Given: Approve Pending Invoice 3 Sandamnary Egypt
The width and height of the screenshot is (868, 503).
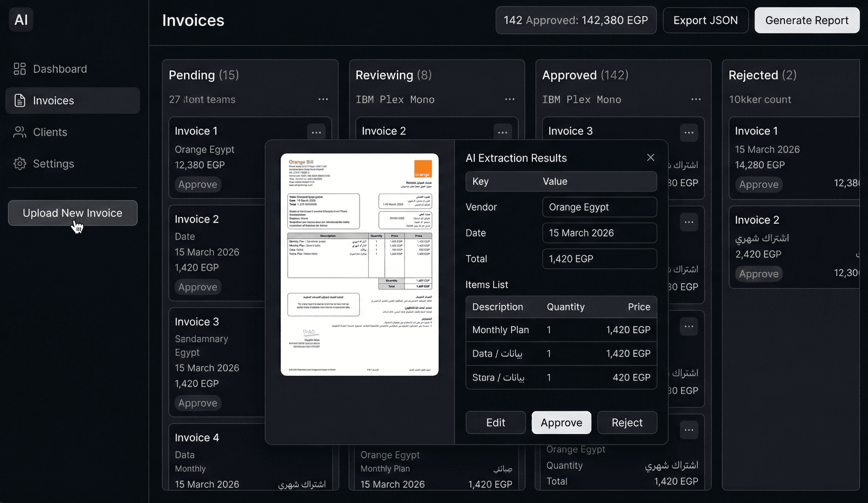Looking at the screenshot, I should coord(198,403).
